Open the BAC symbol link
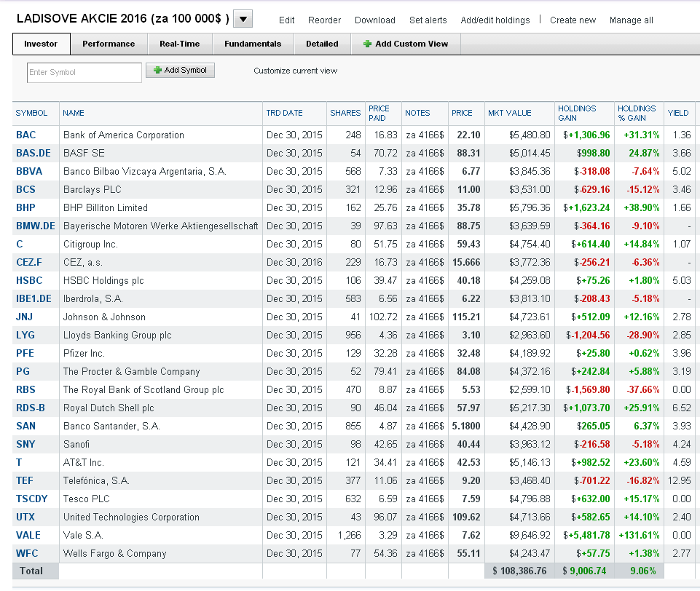The width and height of the screenshot is (700, 591). (x=26, y=135)
